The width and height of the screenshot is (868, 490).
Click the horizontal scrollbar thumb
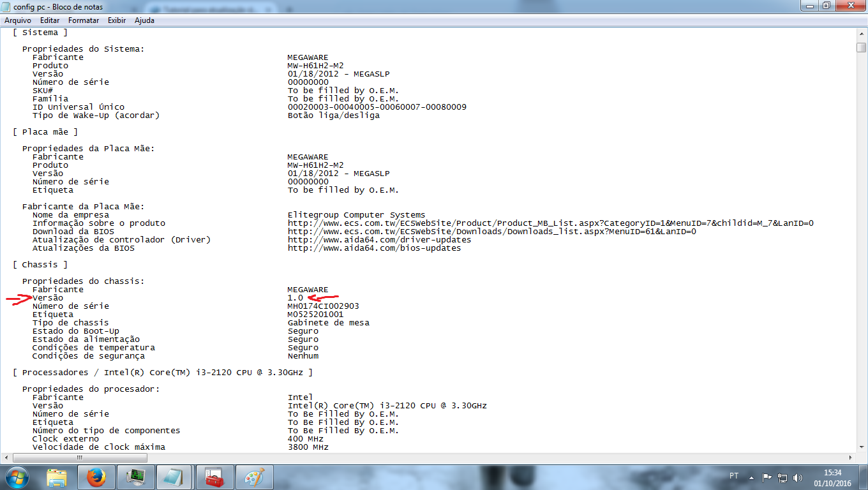coord(80,457)
